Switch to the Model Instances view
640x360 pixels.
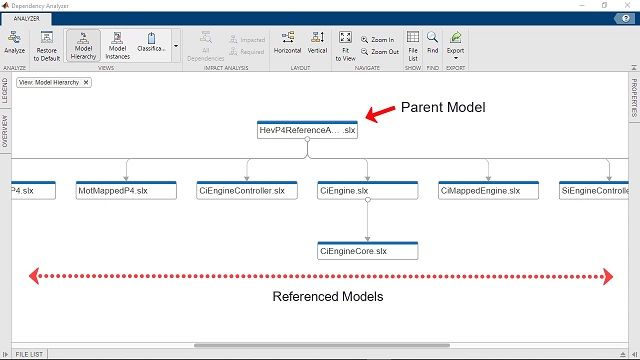click(x=117, y=46)
